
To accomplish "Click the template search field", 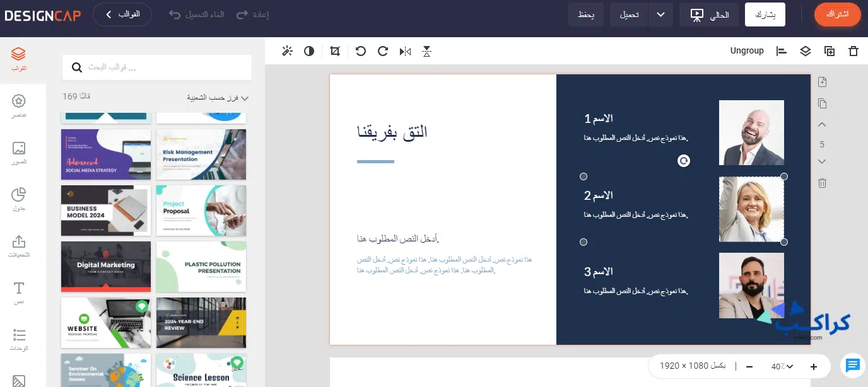I will 157,67.
